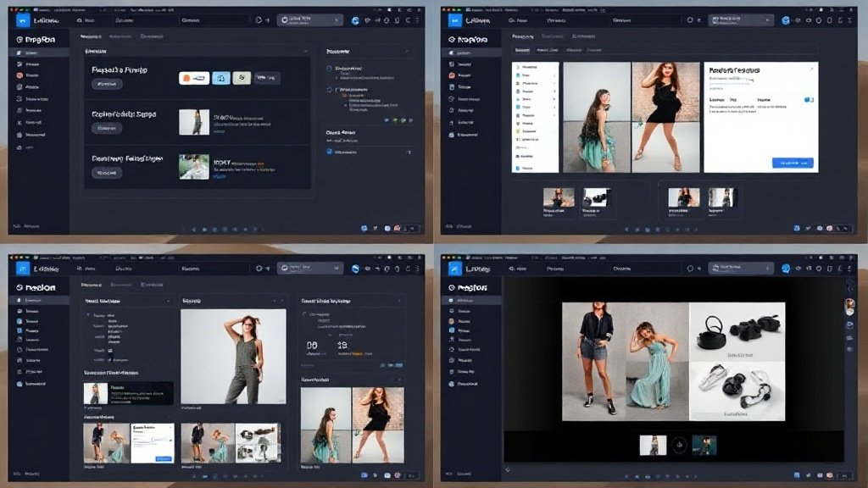The height and width of the screenshot is (488, 868).
Task: Click blue cube icon in white-dialog window toolbar
Action: click(x=785, y=20)
